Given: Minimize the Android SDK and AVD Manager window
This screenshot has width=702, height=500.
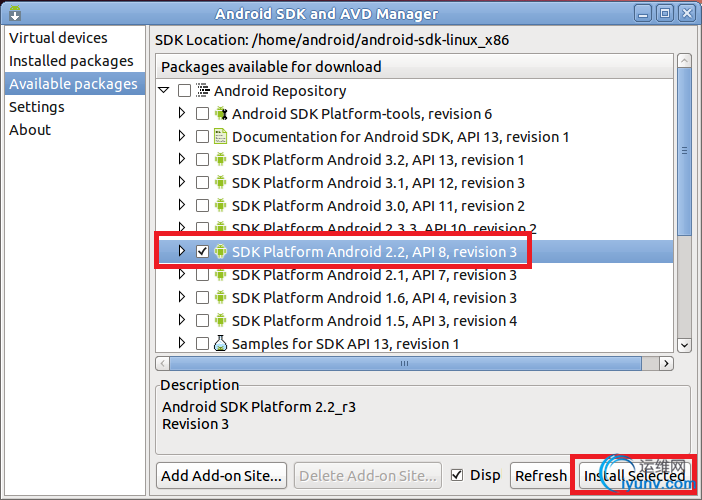Looking at the screenshot, I should (642, 13).
